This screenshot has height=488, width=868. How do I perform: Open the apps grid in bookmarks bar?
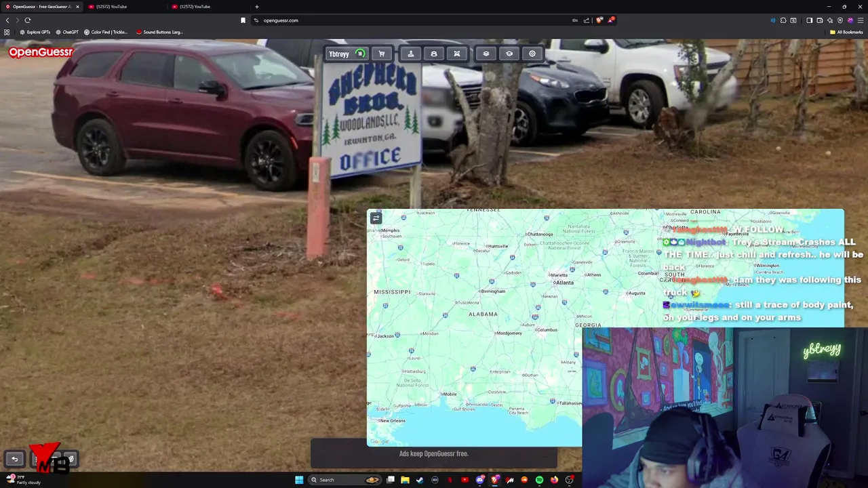[x=7, y=32]
